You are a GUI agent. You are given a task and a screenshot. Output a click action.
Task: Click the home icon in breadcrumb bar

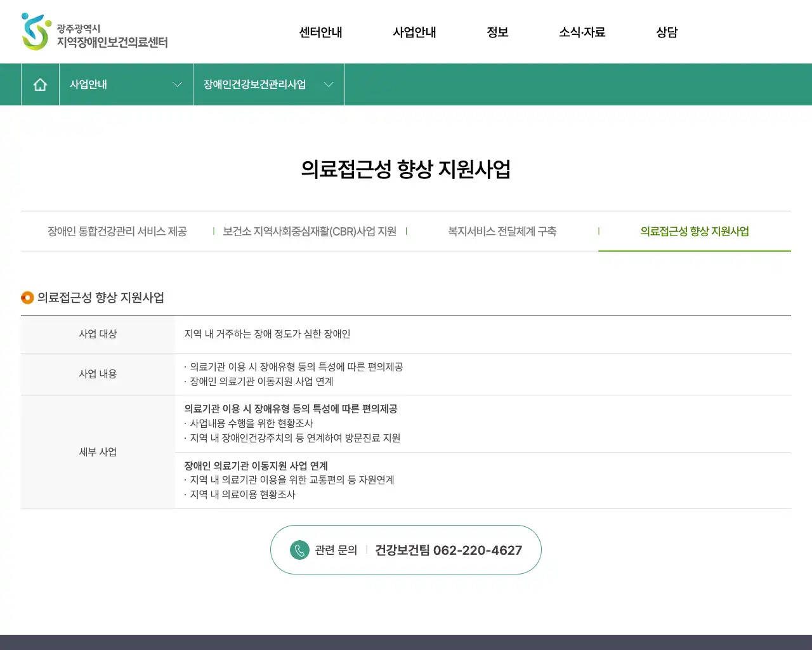pos(40,84)
